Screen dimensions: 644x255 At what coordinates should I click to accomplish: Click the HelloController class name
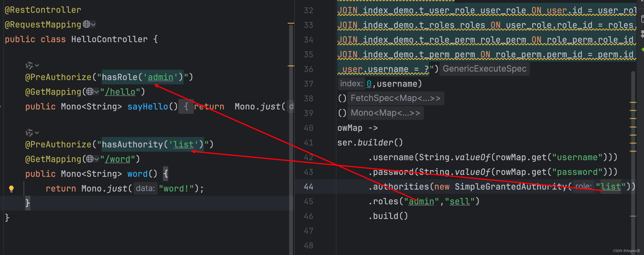109,39
